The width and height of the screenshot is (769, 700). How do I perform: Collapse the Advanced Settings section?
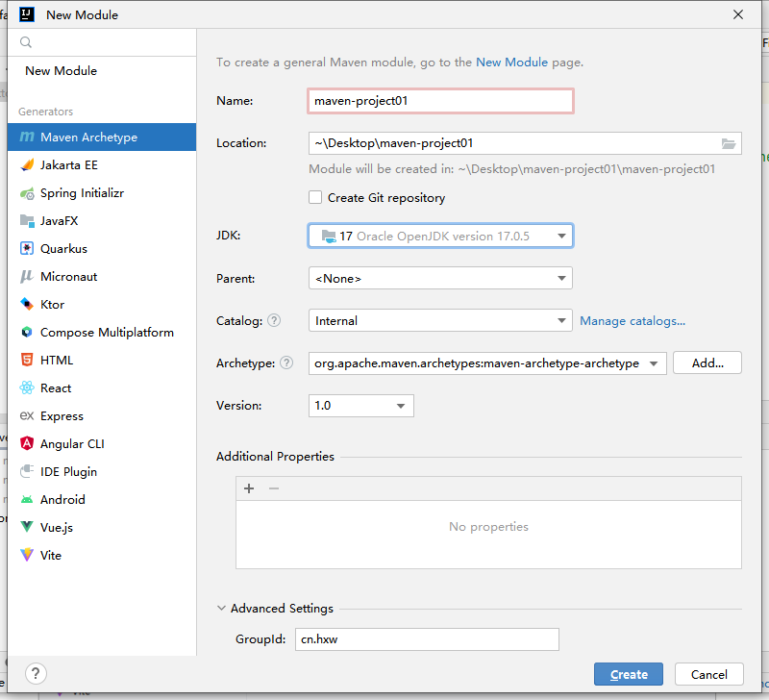click(223, 609)
